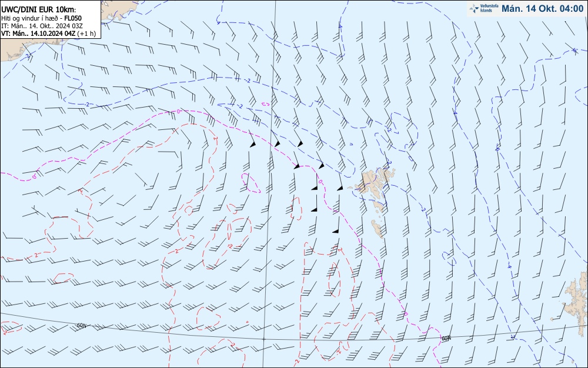
Task: Click the 'Hiti og vindur í hæð - FL050' line
Action: (x=41, y=18)
